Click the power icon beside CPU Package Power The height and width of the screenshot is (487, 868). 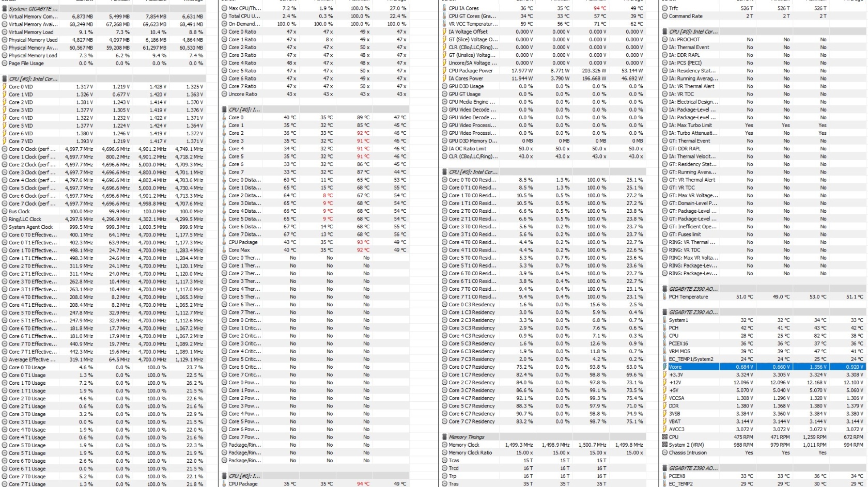(x=444, y=71)
